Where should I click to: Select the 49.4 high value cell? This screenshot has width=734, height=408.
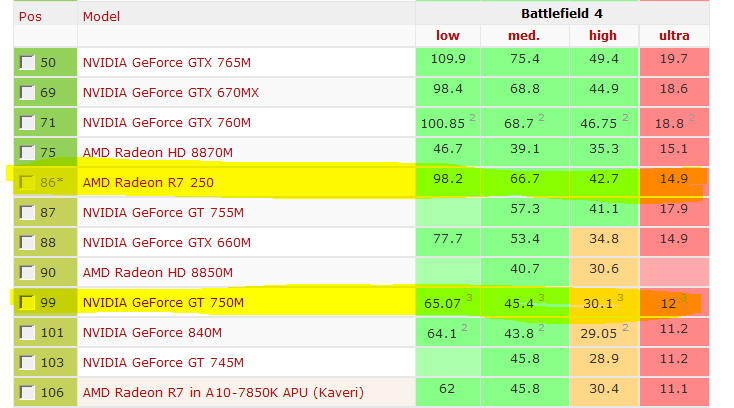(604, 62)
